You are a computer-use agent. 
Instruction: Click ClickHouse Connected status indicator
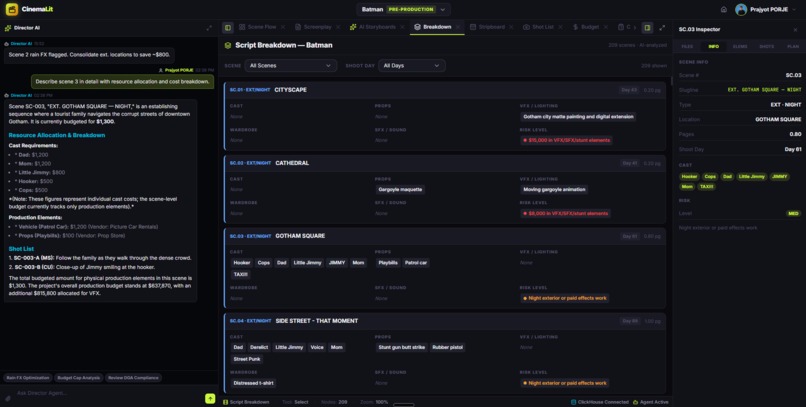point(600,402)
